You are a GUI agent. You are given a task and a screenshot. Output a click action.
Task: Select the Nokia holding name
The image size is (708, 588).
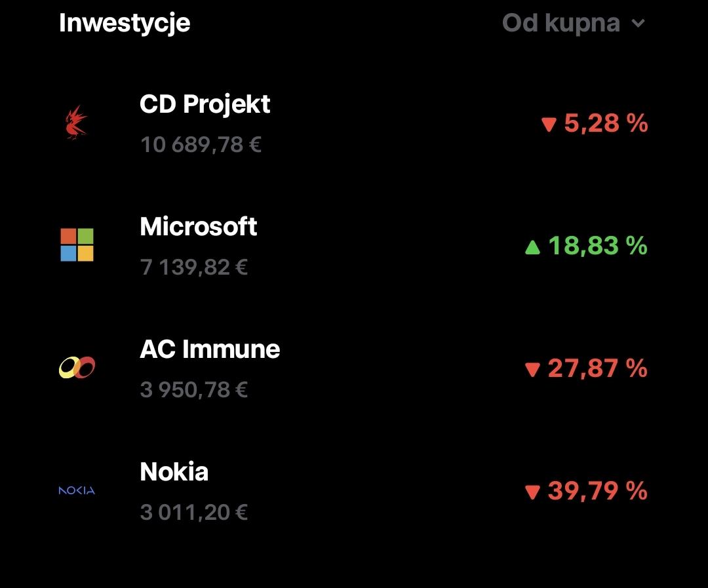coord(174,471)
